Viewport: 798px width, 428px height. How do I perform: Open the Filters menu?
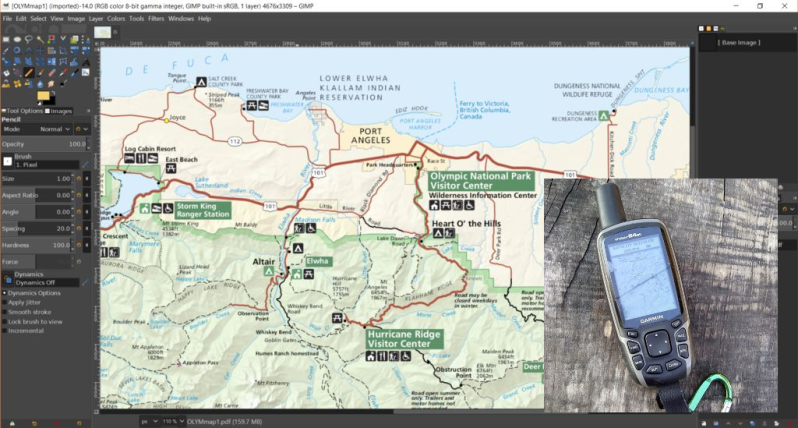click(x=156, y=18)
